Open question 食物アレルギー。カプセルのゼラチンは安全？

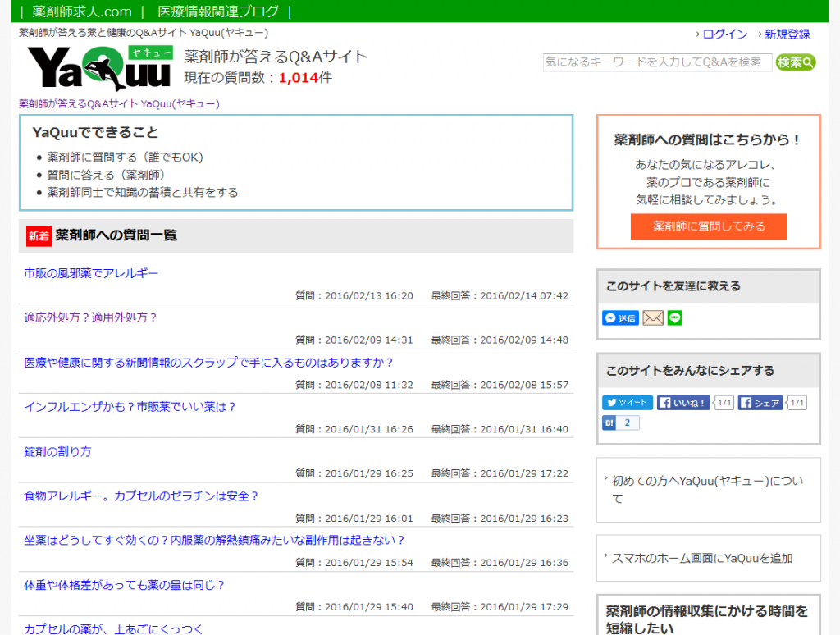(141, 496)
